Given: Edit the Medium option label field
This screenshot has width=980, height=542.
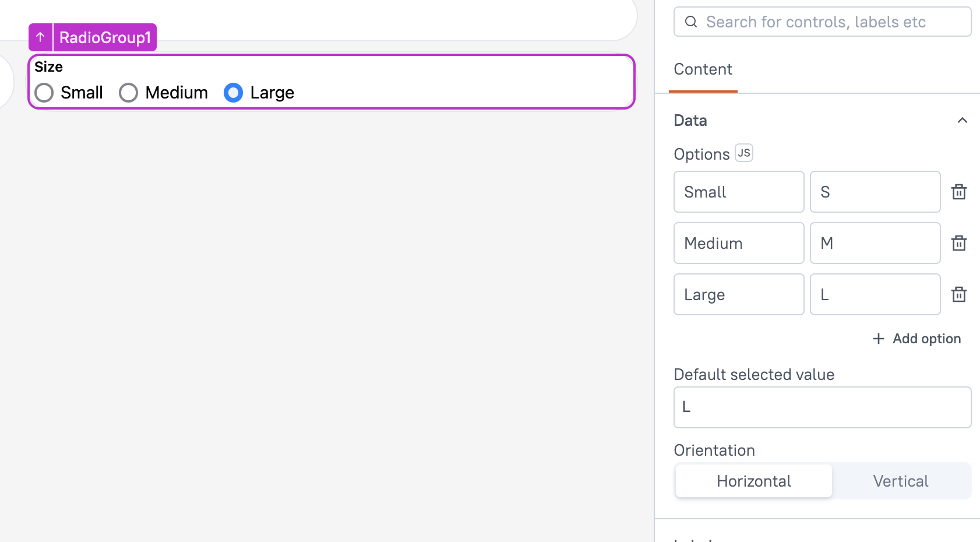Looking at the screenshot, I should [x=739, y=243].
